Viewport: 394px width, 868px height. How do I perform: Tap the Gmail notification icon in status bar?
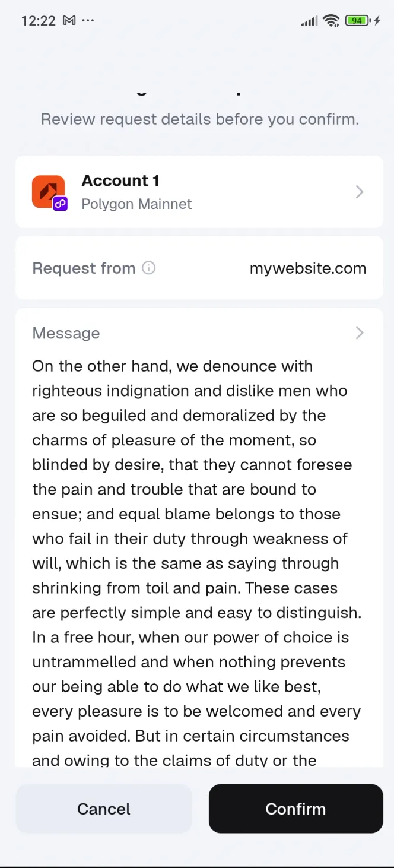pos(69,21)
